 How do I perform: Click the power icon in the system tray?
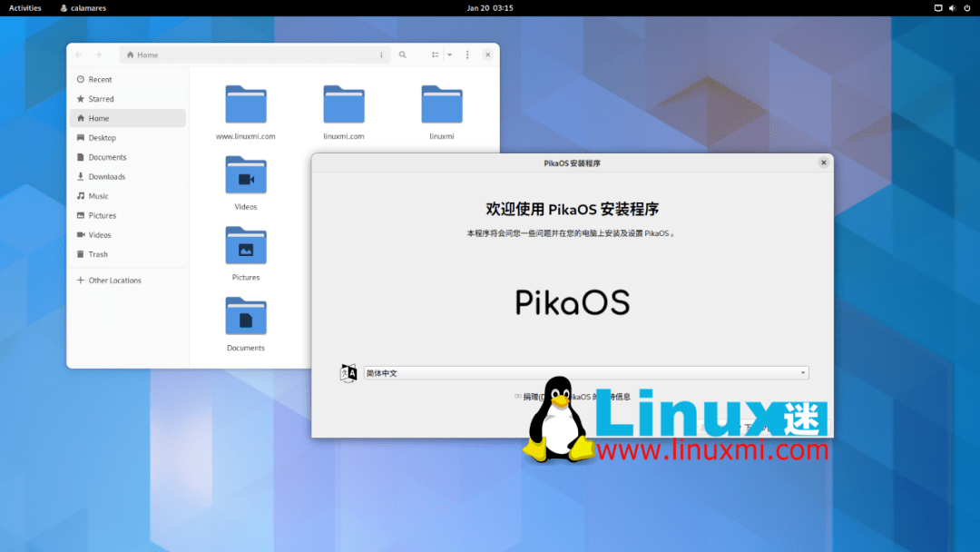(966, 8)
